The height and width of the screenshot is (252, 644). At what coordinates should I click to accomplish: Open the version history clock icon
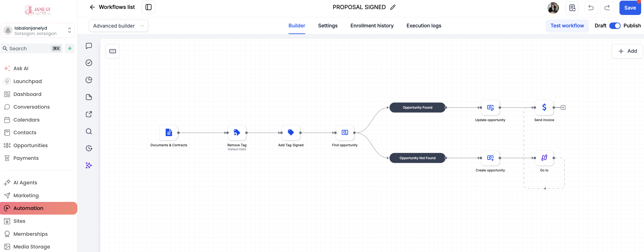click(x=89, y=148)
